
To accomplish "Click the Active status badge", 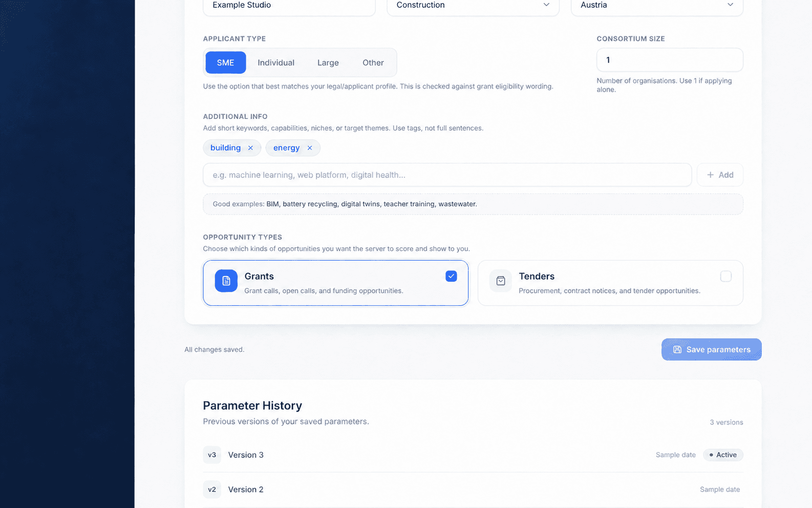I will pos(723,455).
